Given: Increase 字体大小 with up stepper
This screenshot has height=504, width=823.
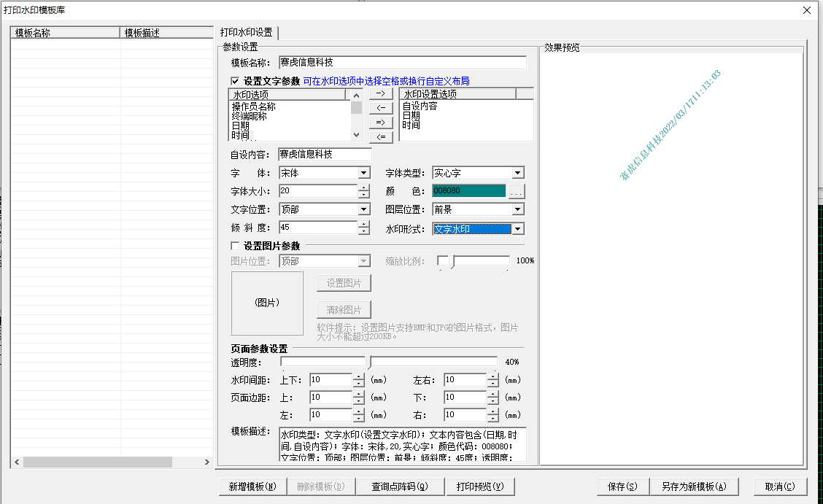Looking at the screenshot, I should tap(364, 187).
